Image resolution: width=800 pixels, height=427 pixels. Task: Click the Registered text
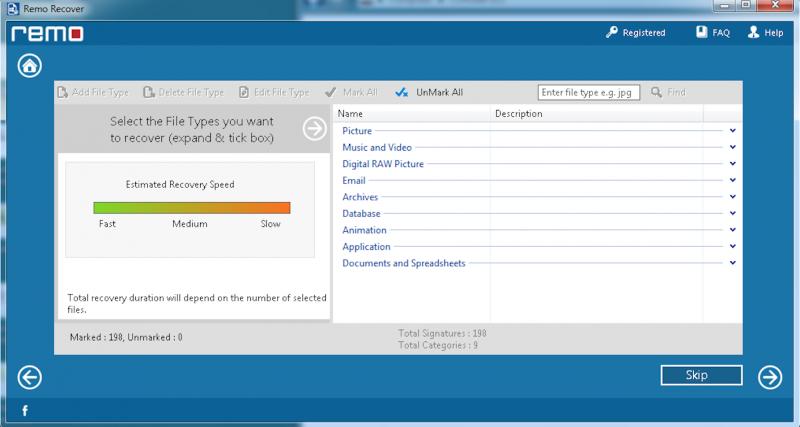(x=644, y=33)
